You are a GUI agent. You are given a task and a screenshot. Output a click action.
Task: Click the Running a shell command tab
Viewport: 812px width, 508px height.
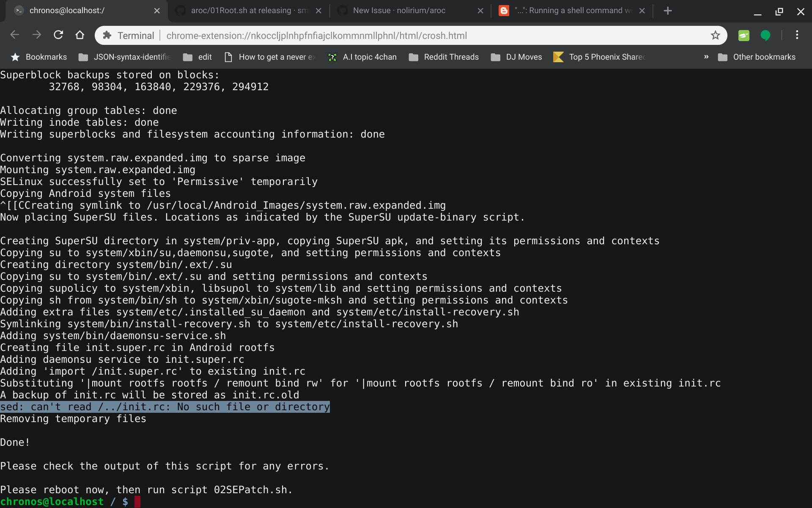[x=571, y=10]
